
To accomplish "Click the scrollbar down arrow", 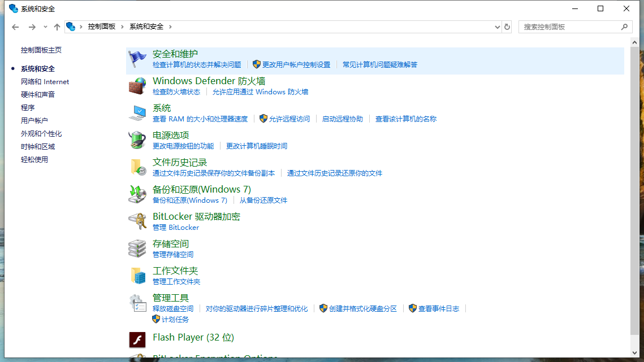I will coord(634,353).
